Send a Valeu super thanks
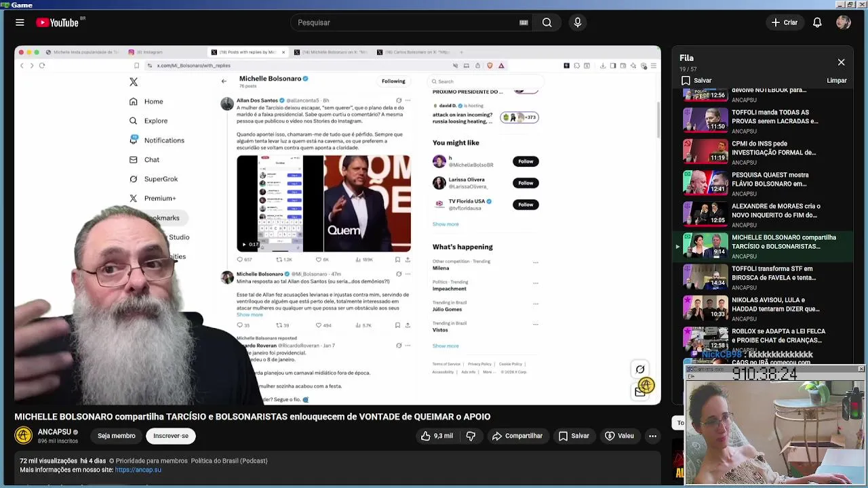 619,436
